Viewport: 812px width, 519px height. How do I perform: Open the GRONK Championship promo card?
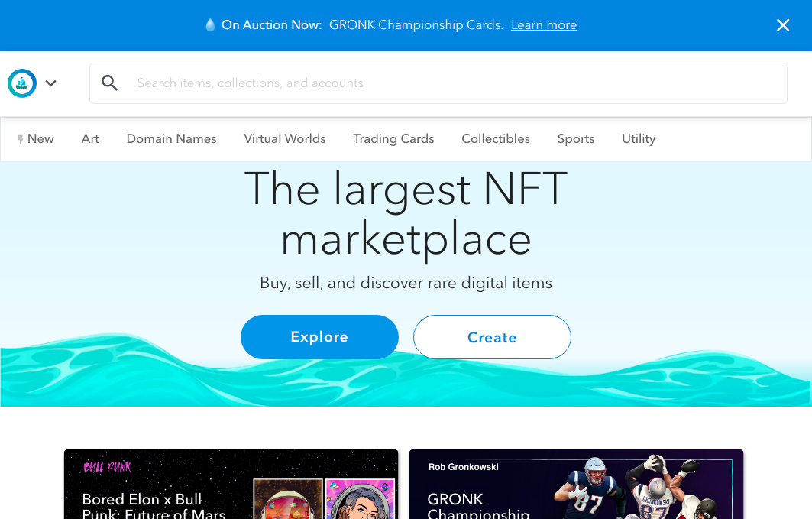tap(576, 485)
